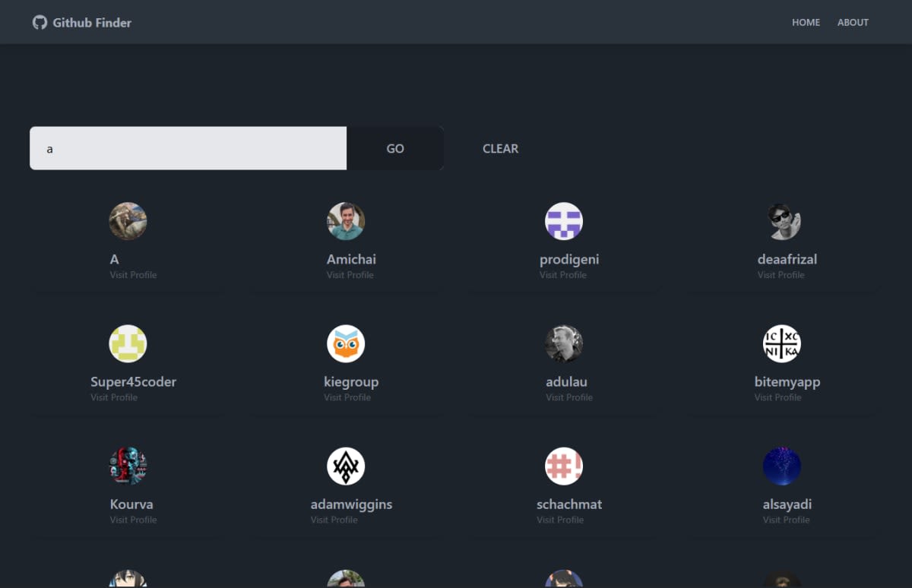Click Amichai's profile avatar

click(346, 221)
